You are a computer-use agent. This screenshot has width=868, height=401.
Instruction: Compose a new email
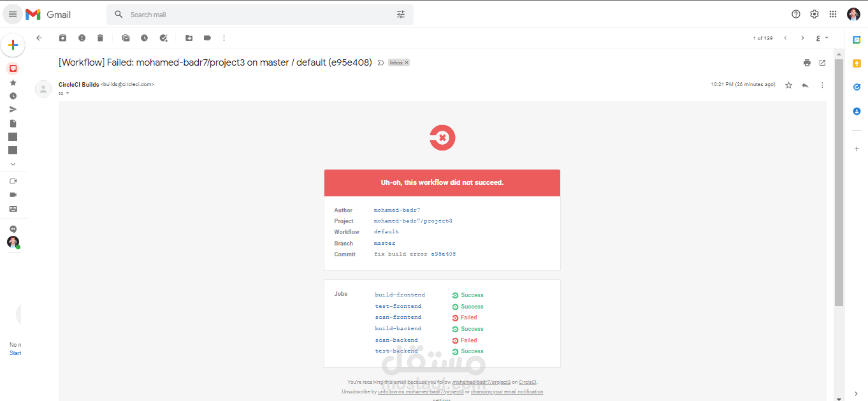13,45
